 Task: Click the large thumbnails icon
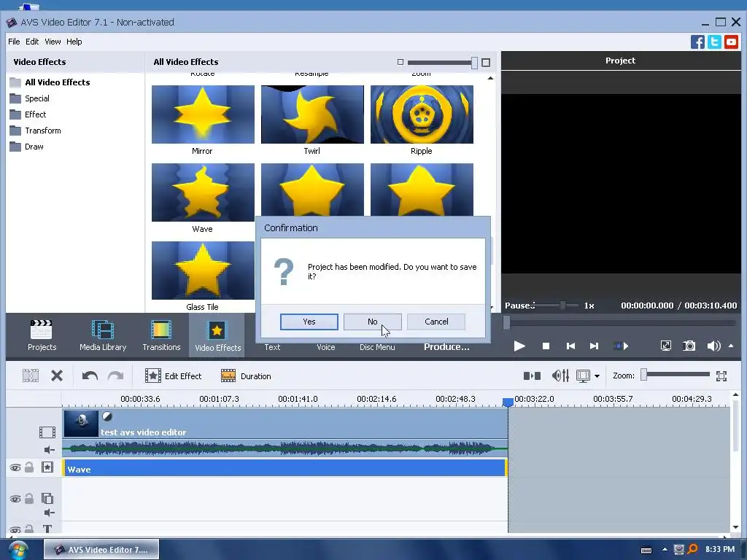click(x=486, y=63)
